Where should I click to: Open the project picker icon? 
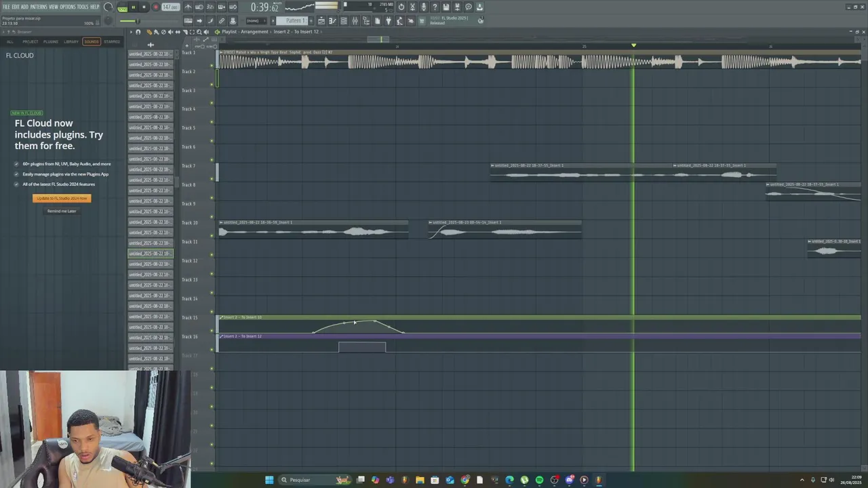tap(377, 20)
